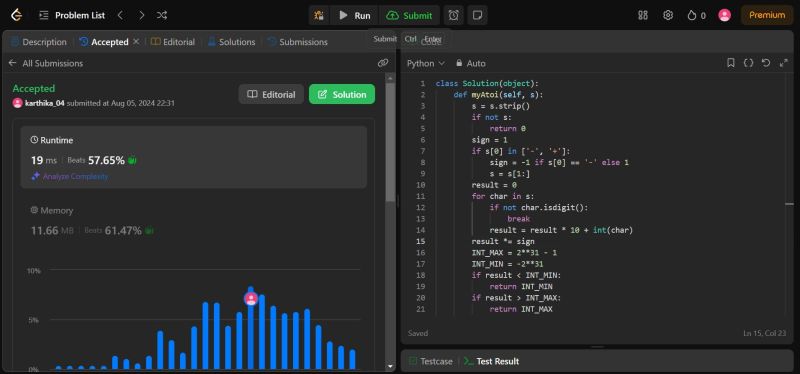Open the settings gear icon
800x374 pixels.
tap(668, 15)
